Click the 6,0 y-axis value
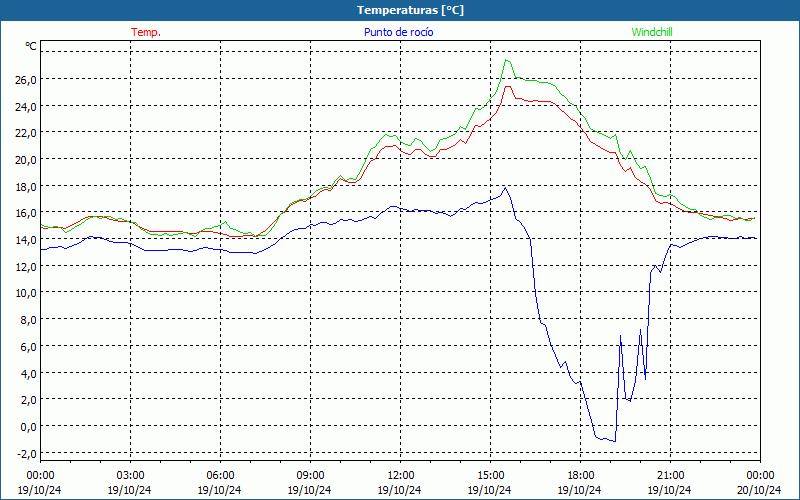The width and height of the screenshot is (800, 500). tap(29, 346)
